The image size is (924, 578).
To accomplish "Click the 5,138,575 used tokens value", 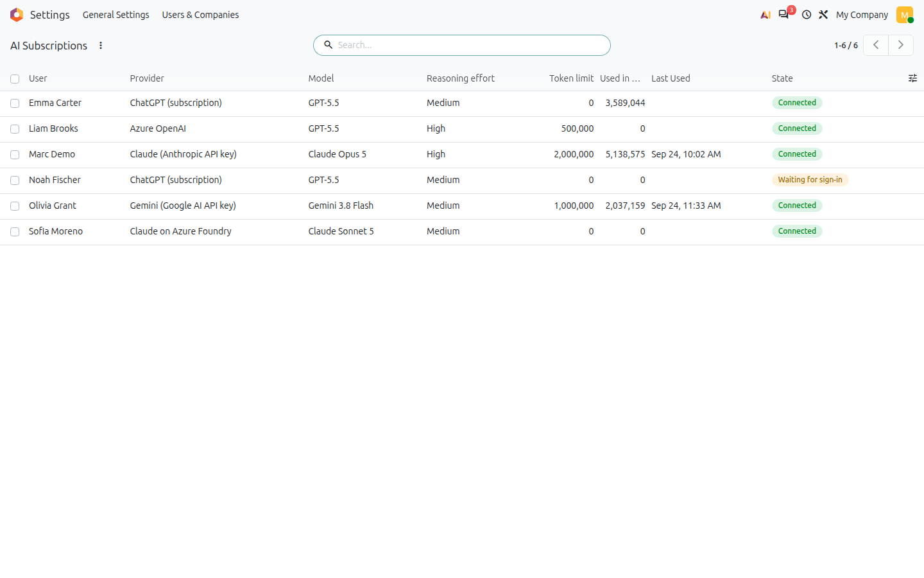I will point(625,154).
